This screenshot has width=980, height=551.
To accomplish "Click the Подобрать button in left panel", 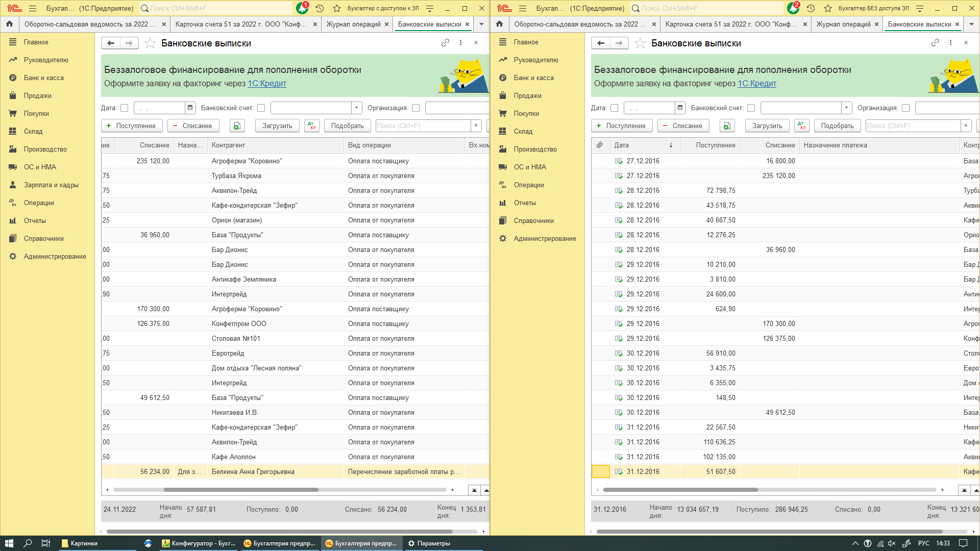I will 347,125.
